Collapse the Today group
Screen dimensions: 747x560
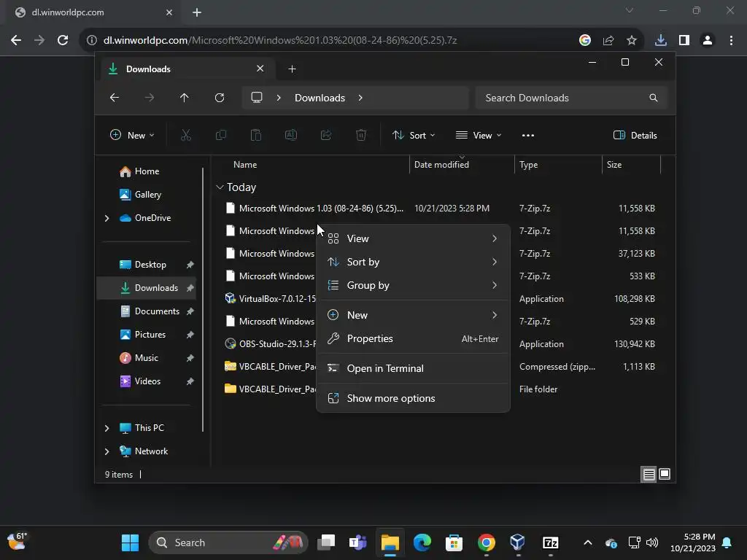tap(220, 187)
